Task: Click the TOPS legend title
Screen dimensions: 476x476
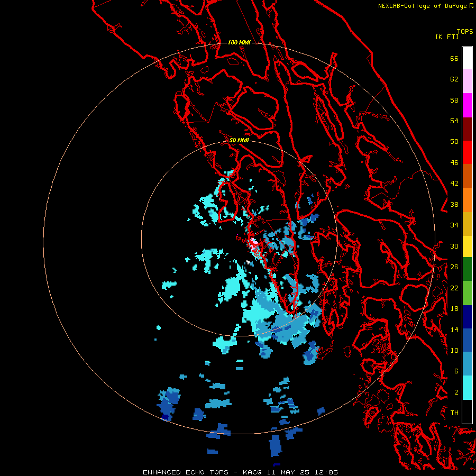Action: coord(465,31)
